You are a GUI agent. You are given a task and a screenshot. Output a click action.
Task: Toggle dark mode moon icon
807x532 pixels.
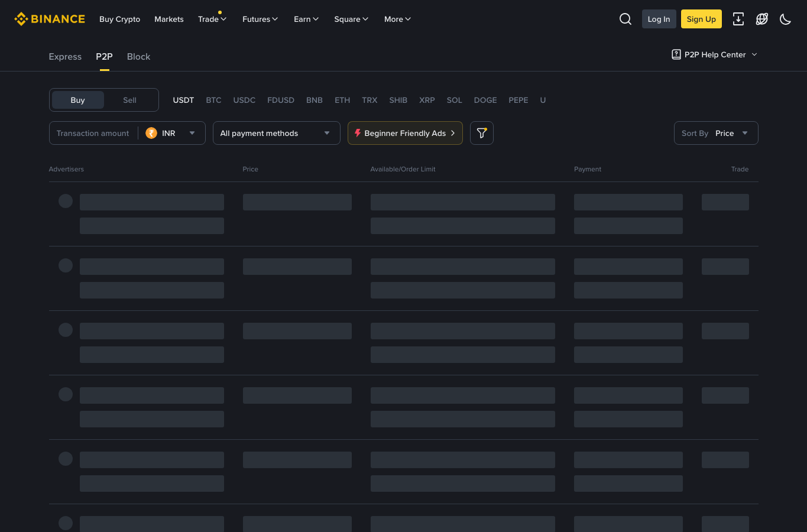point(785,19)
